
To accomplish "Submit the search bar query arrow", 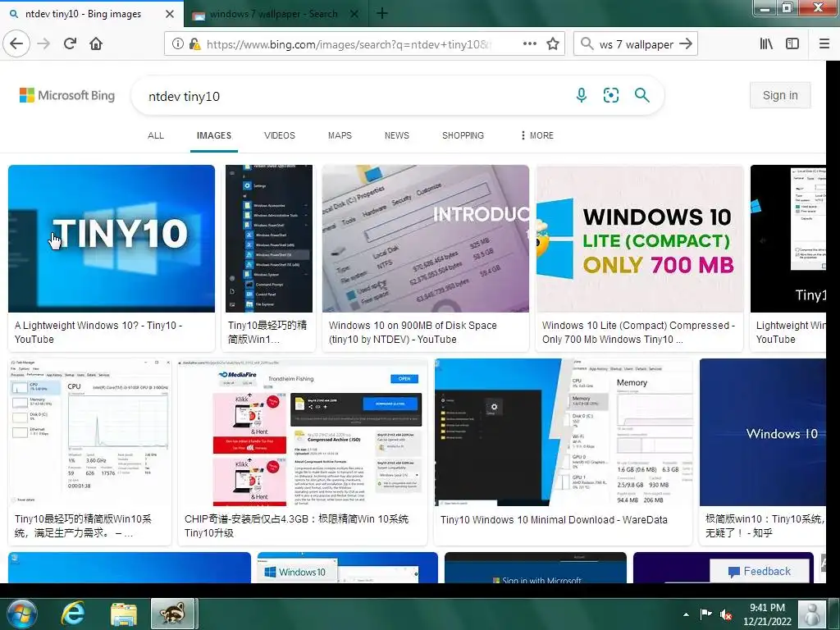I will coord(686,43).
